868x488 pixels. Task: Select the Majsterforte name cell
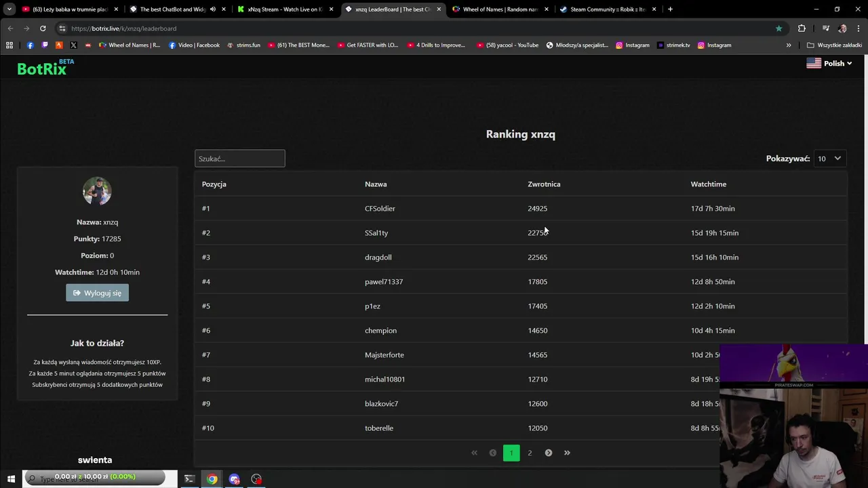point(384,355)
